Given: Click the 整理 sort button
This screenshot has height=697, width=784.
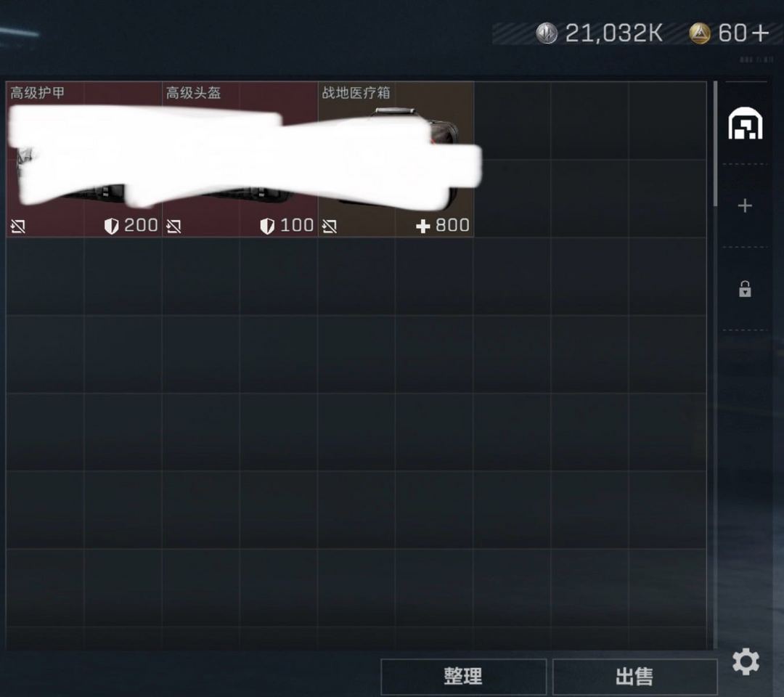Looking at the screenshot, I should (463, 677).
